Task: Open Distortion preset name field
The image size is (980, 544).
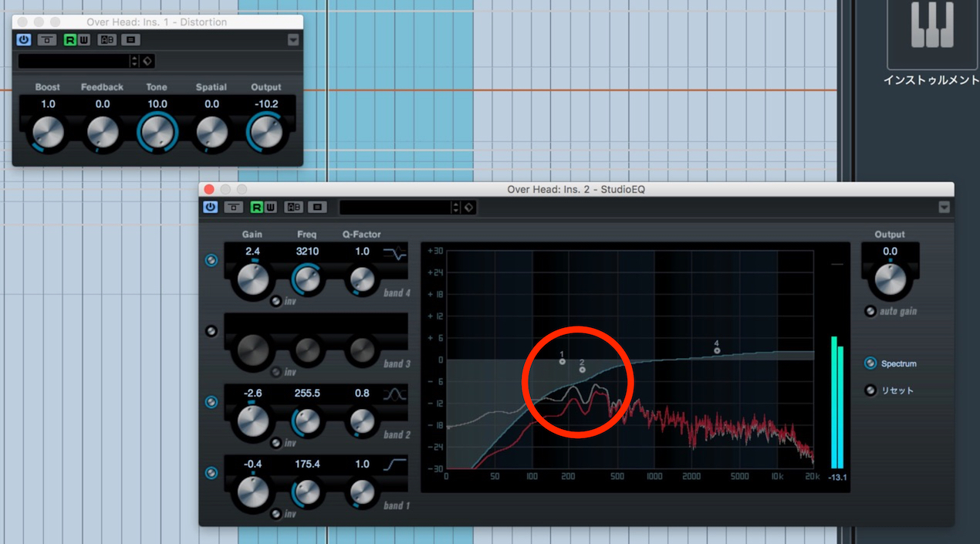Action: [73, 60]
